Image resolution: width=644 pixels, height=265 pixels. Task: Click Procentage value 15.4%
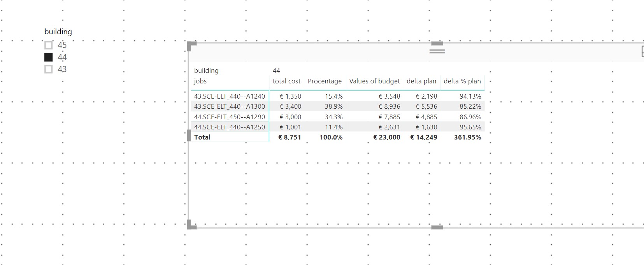pos(334,96)
